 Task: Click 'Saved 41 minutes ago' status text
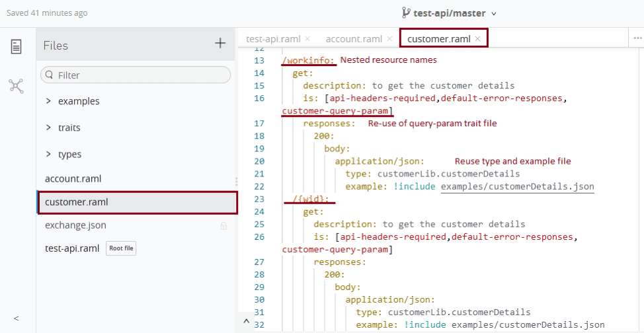coord(47,13)
